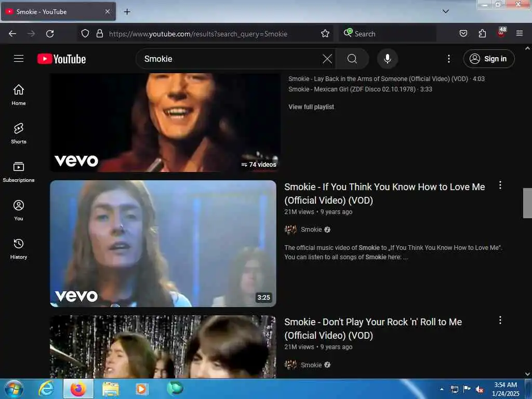Open the 74 videos playlist thumbnail
Viewport: 532px width, 399px height.
165,122
